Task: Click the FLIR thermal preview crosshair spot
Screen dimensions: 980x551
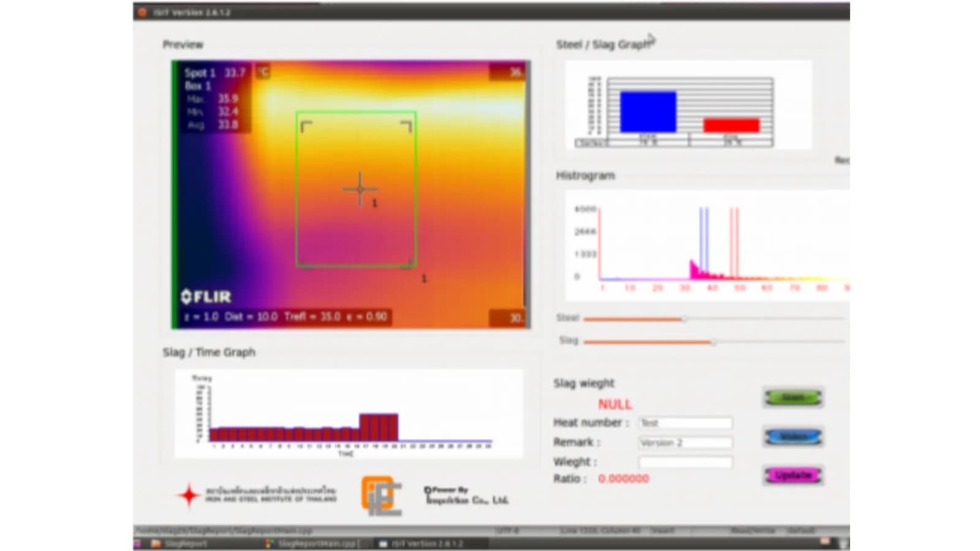Action: pos(360,189)
